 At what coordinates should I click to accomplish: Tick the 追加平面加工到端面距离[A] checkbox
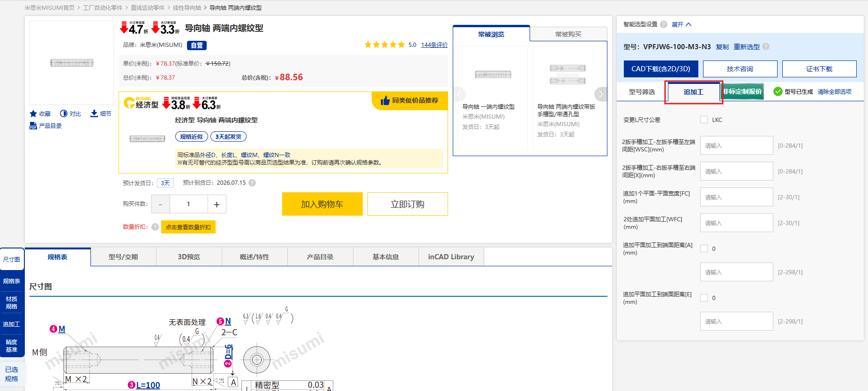click(704, 248)
